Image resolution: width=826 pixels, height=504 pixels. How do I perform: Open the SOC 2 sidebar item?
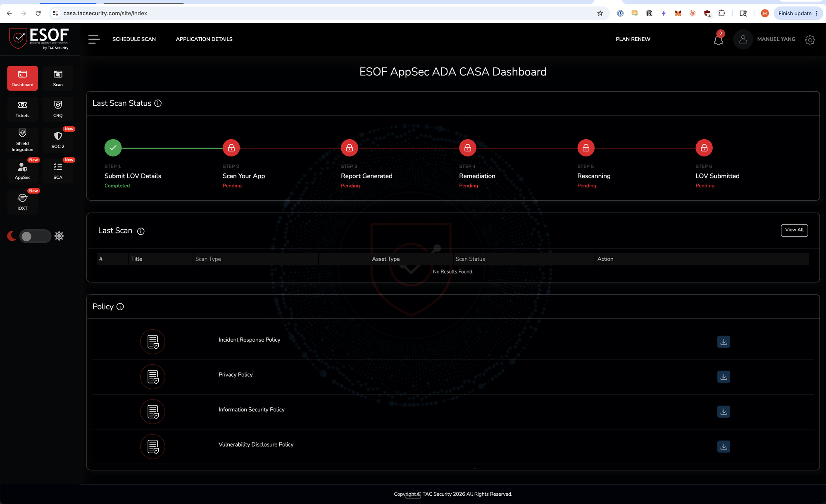[58, 140]
